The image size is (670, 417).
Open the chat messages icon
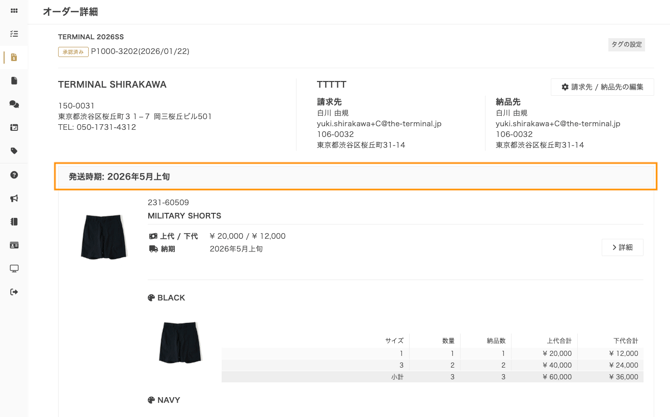pos(14,104)
